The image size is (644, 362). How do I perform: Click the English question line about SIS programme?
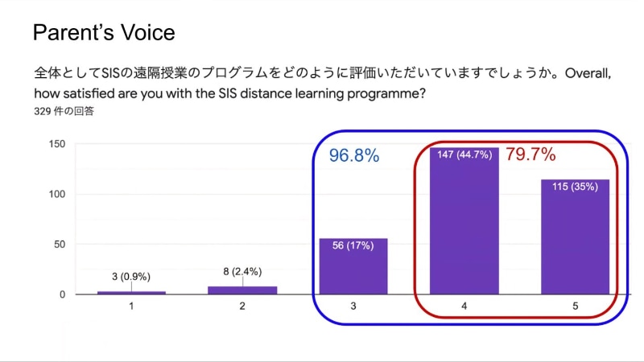pos(230,94)
